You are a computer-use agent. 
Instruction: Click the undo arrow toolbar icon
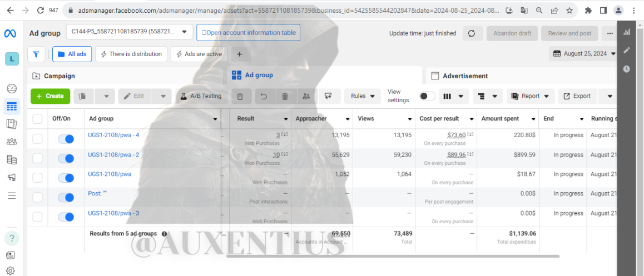(263, 96)
